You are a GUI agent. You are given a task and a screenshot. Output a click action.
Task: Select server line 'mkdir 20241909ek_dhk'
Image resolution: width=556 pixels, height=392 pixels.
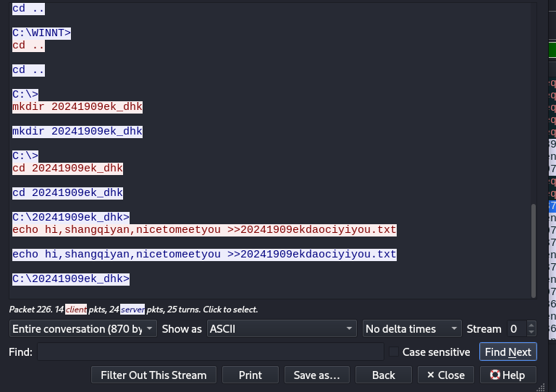pyautogui.click(x=77, y=132)
